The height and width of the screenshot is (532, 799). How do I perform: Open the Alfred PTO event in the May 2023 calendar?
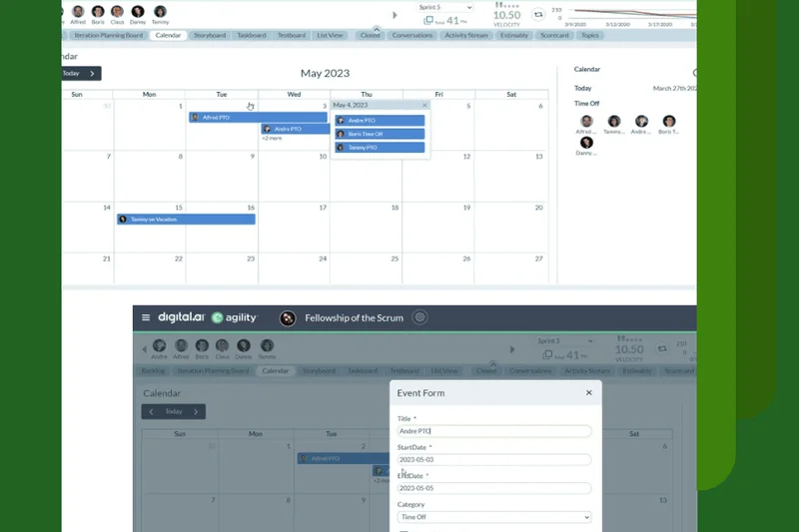(258, 118)
